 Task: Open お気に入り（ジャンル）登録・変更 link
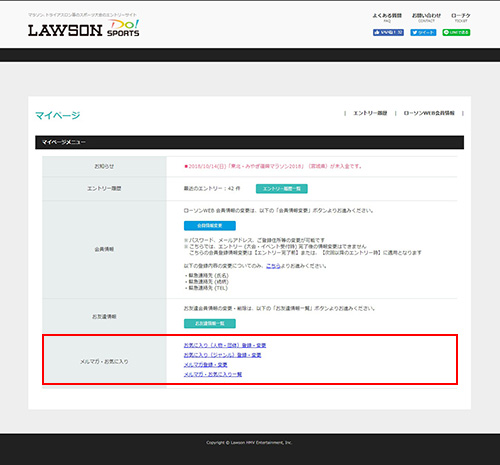222,355
